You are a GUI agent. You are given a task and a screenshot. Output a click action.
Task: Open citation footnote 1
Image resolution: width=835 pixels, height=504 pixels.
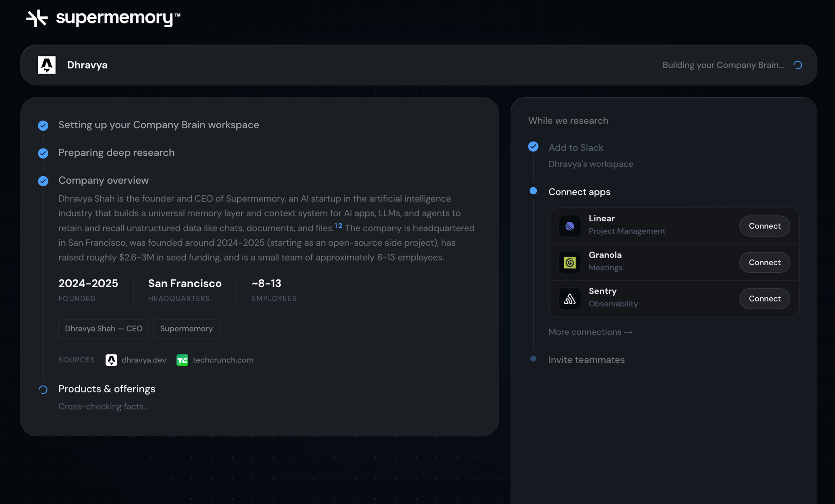click(336, 225)
